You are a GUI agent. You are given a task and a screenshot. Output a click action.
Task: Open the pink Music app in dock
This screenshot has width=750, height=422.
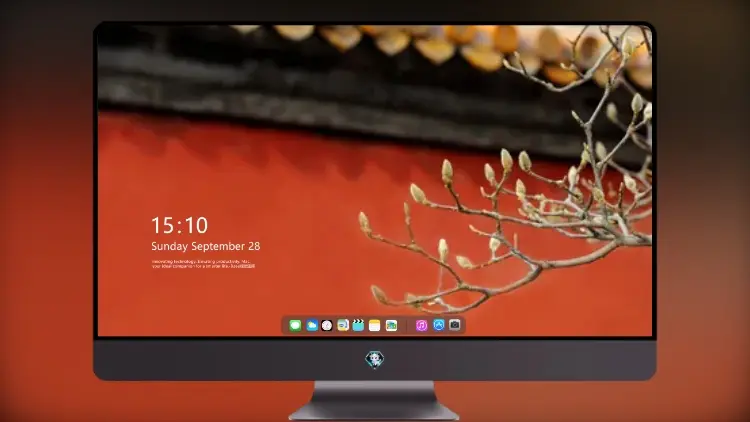[421, 325]
